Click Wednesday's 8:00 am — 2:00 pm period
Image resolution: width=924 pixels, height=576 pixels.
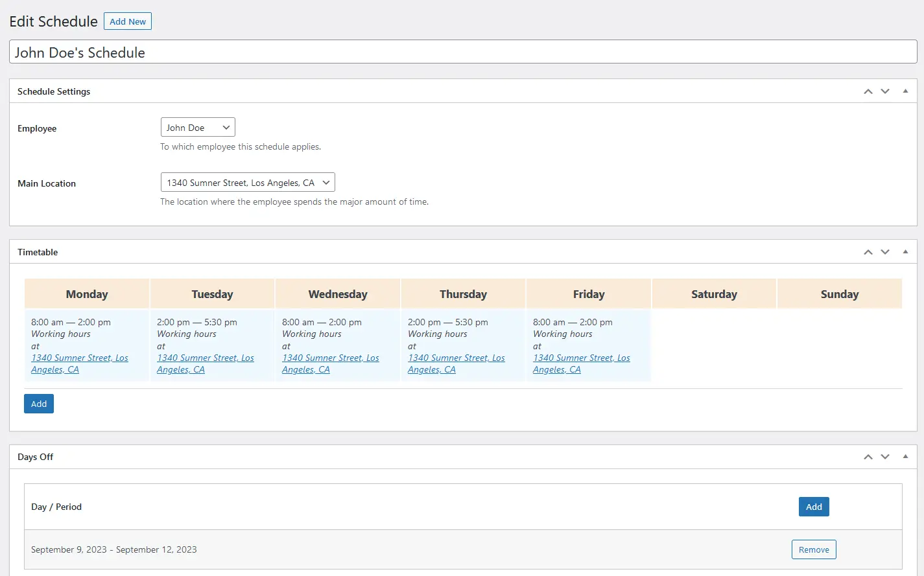point(322,322)
